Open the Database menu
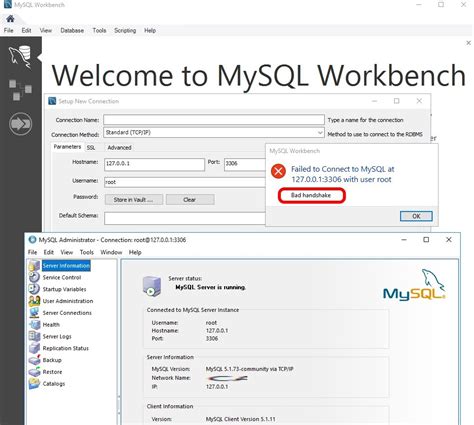 pos(72,30)
